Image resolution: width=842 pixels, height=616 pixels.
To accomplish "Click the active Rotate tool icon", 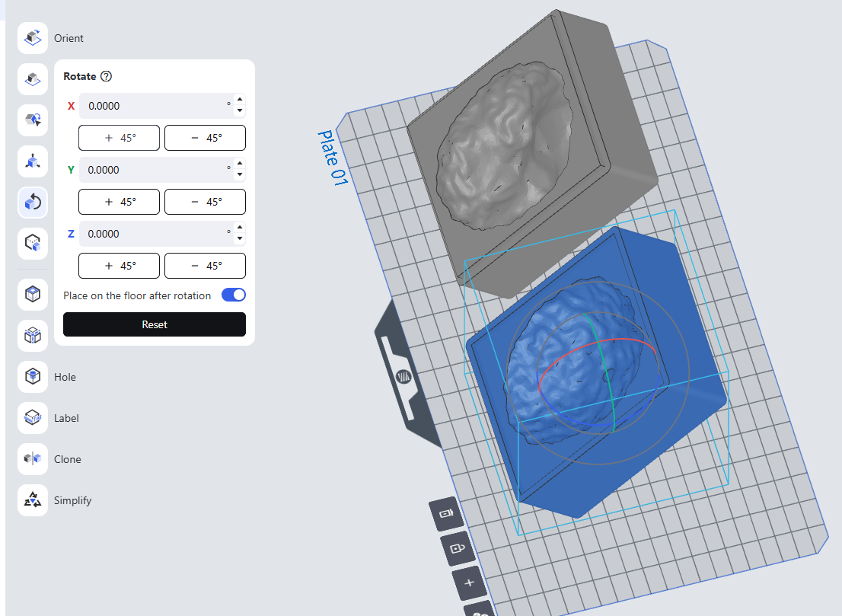I will coord(33,203).
